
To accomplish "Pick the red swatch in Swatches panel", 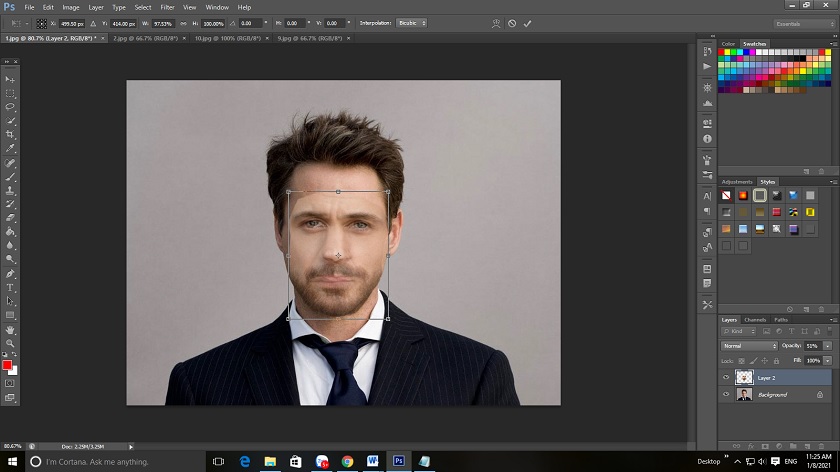I will tap(721, 52).
